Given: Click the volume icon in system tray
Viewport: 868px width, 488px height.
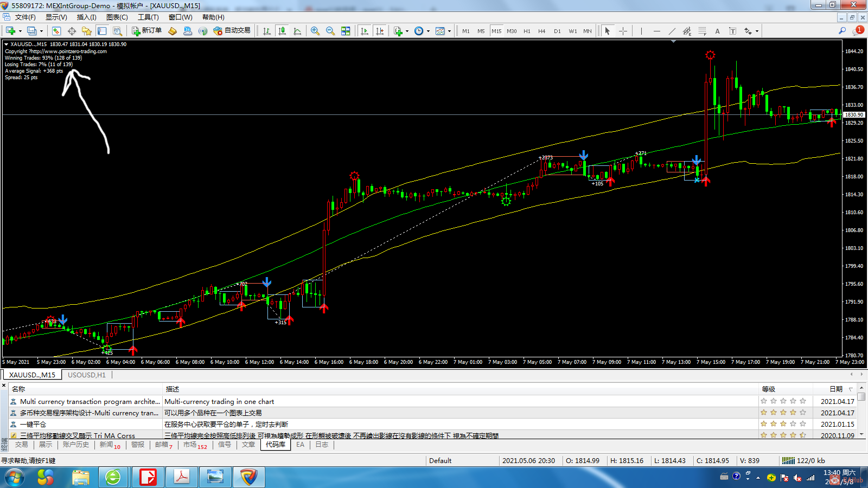Looking at the screenshot, I should [797, 478].
